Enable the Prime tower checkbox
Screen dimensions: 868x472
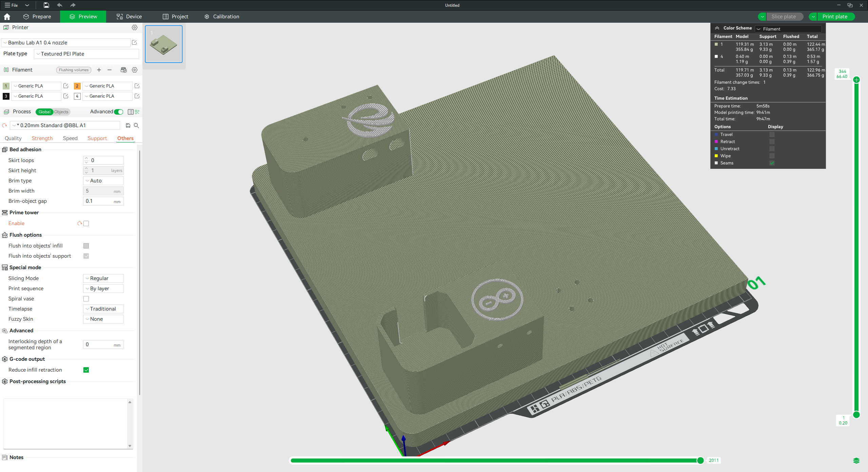coord(86,223)
